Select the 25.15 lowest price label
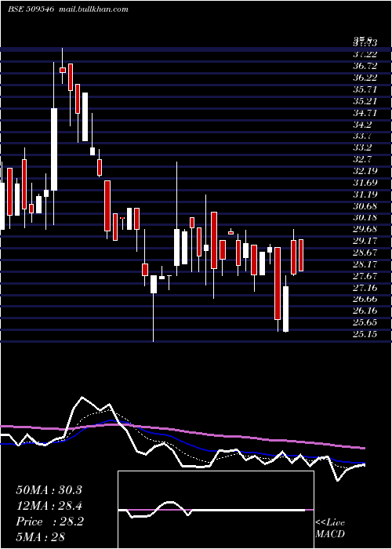Screen dimensions: 392x549 pyautogui.click(x=365, y=334)
